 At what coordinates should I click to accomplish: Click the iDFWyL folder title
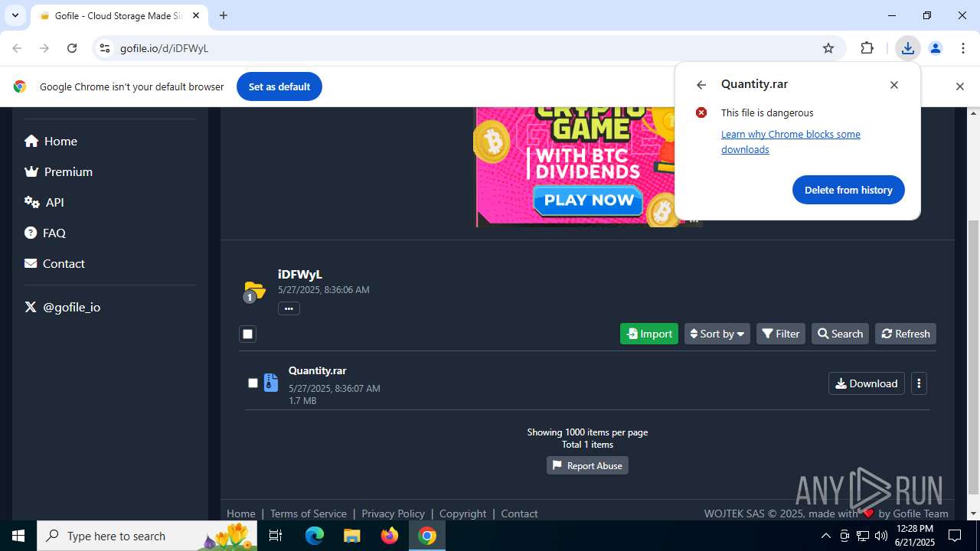300,274
